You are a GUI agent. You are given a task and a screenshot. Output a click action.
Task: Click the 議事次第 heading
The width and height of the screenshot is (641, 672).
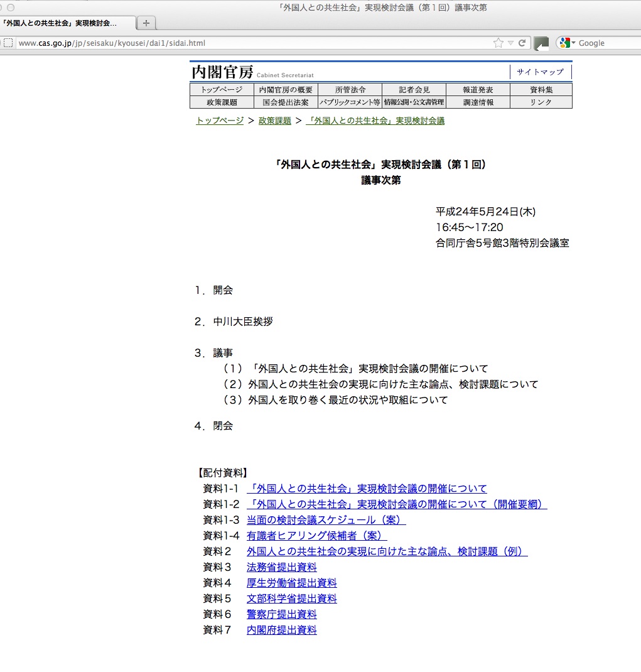coord(380,180)
